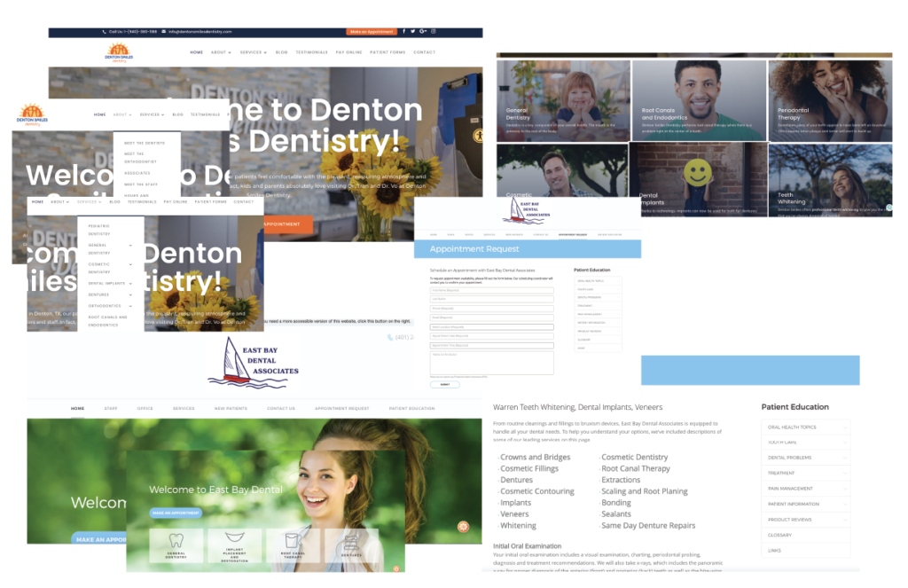Open the Scaling and Root Planing link
The height and width of the screenshot is (588, 908).
tap(645, 491)
